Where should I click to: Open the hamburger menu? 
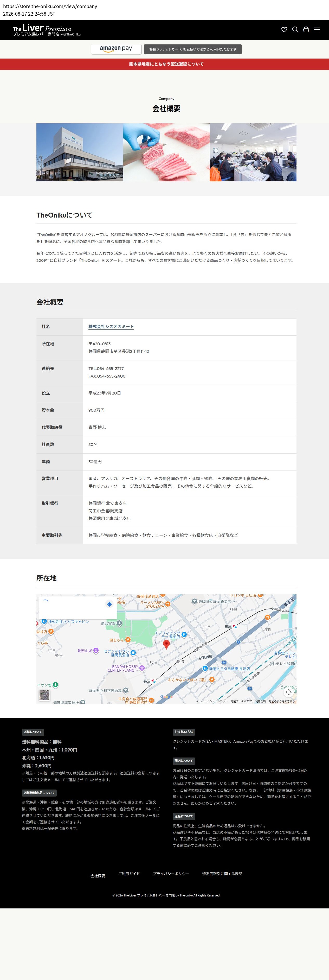317,30
